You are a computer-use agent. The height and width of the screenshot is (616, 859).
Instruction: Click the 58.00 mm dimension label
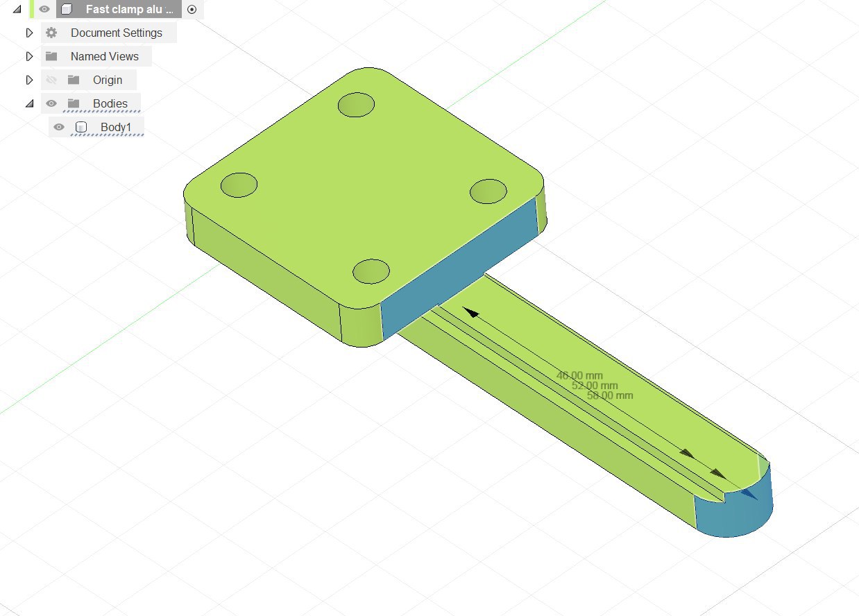coord(610,395)
